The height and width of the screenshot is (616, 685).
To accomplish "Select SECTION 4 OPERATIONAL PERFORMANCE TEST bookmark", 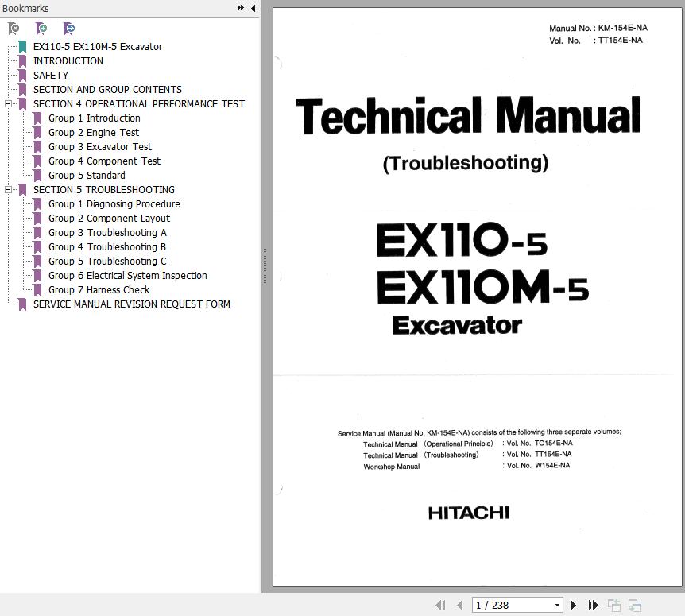I will point(139,104).
